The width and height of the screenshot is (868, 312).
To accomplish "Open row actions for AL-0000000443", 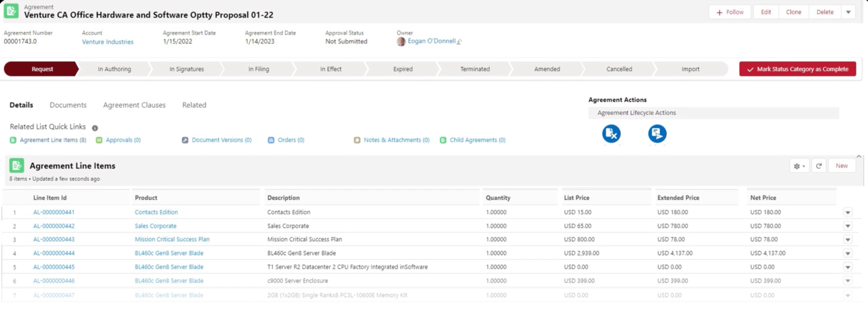I will (848, 239).
